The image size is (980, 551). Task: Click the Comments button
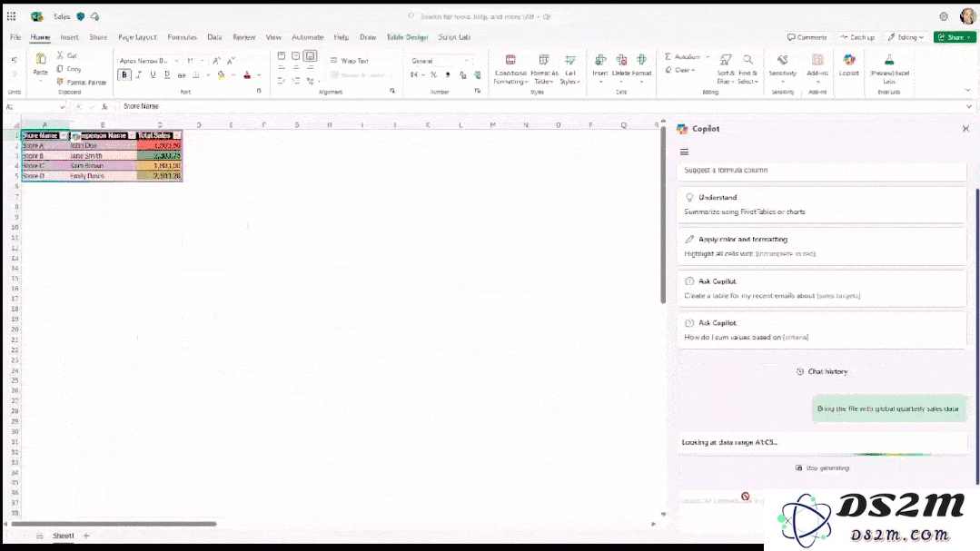[807, 37]
